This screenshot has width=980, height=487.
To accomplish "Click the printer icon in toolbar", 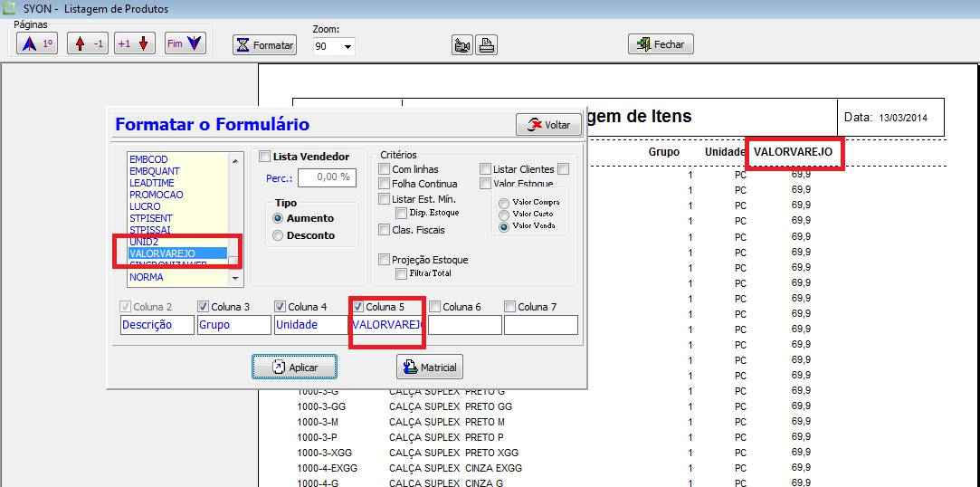I will coord(487,45).
